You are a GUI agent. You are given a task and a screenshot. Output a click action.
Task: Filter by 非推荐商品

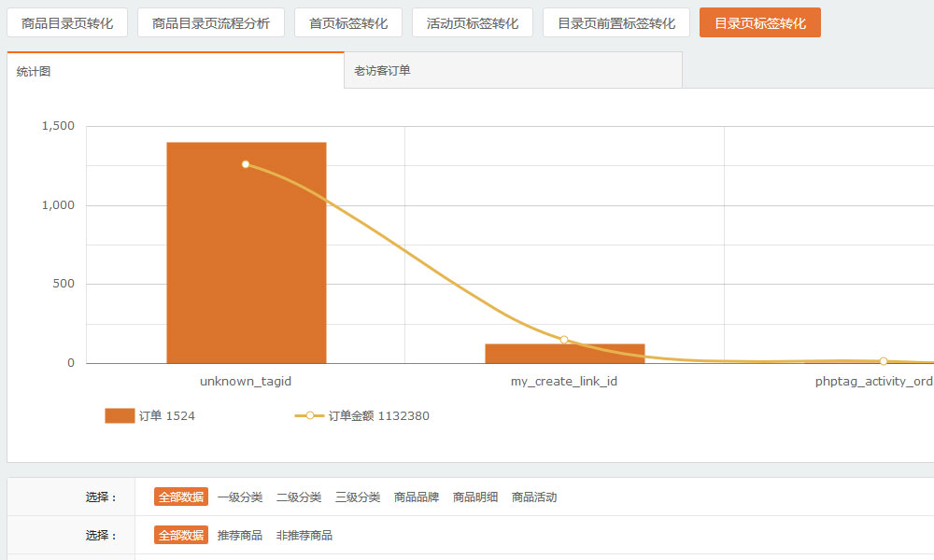[x=304, y=535]
